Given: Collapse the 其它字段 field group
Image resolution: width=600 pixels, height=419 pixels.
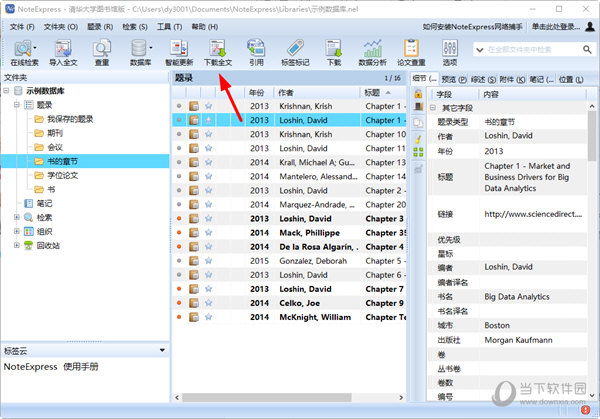Looking at the screenshot, I should pos(433,108).
